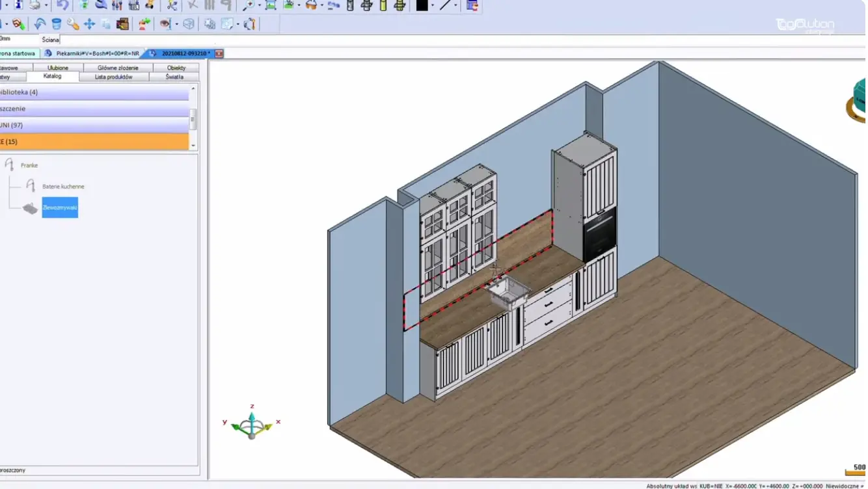The height and width of the screenshot is (489, 868).
Task: Click the black color swatch
Action: point(422,5)
